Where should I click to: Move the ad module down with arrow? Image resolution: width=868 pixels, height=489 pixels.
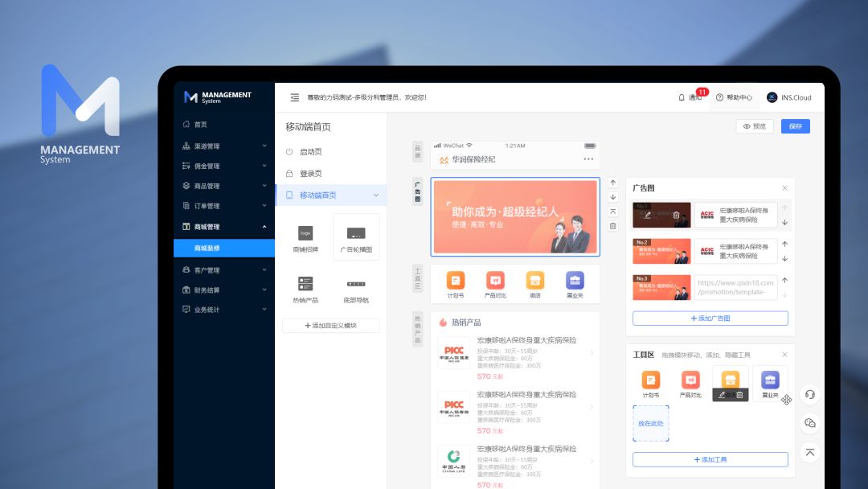pyautogui.click(x=612, y=197)
